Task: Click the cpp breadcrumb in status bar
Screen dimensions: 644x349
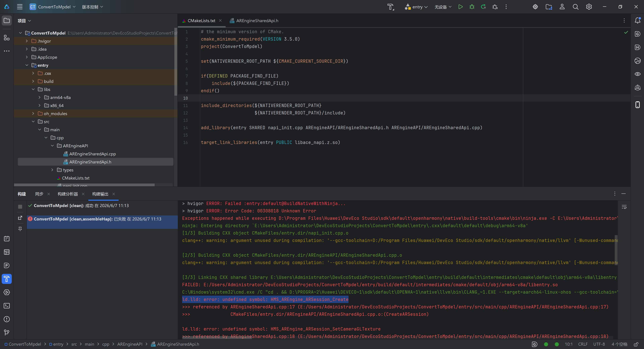Action: 106,344
